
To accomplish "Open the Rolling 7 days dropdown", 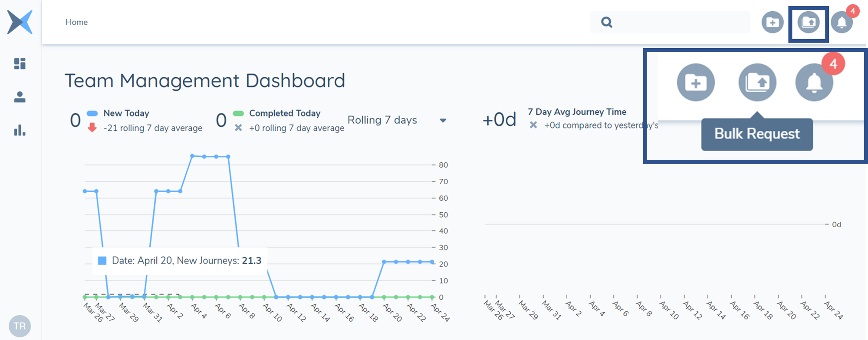I will tap(382, 120).
